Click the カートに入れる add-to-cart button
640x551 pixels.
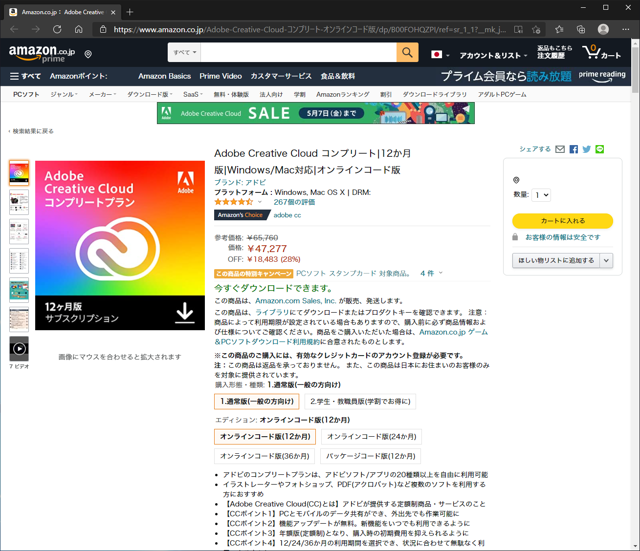pos(562,221)
